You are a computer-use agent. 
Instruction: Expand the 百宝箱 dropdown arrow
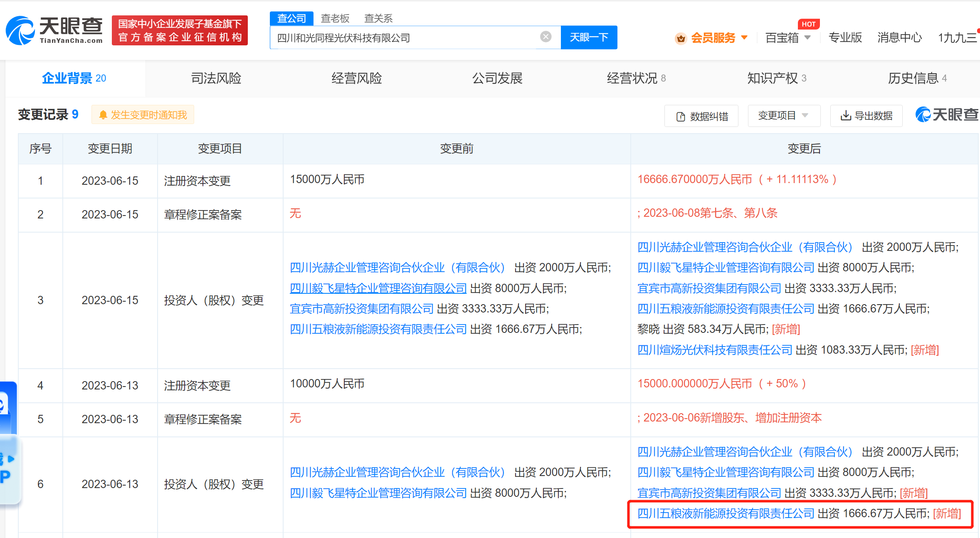click(x=807, y=38)
